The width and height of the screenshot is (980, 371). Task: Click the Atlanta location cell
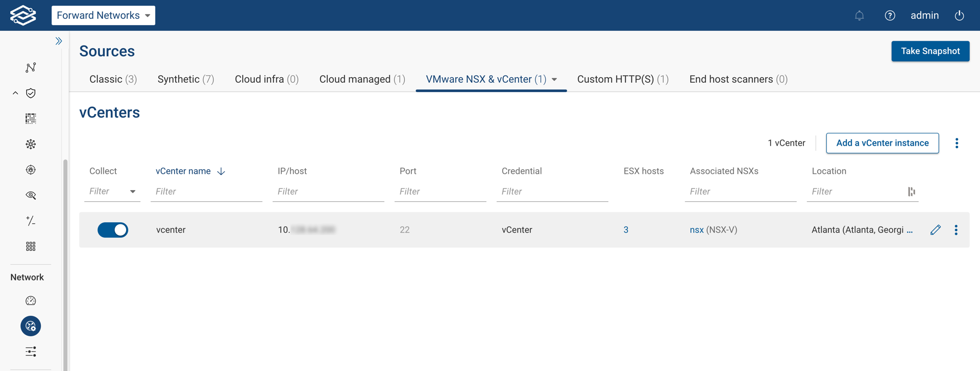862,230
